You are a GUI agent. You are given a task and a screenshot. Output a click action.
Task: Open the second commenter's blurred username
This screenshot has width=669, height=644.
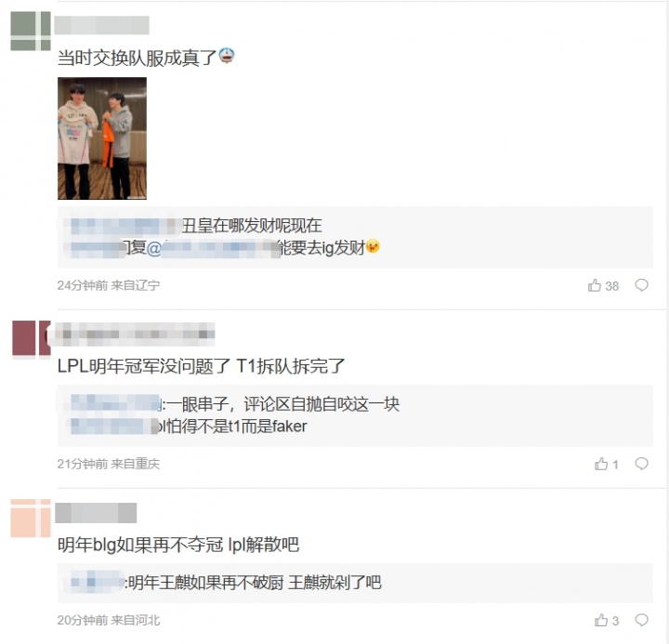coord(132,335)
